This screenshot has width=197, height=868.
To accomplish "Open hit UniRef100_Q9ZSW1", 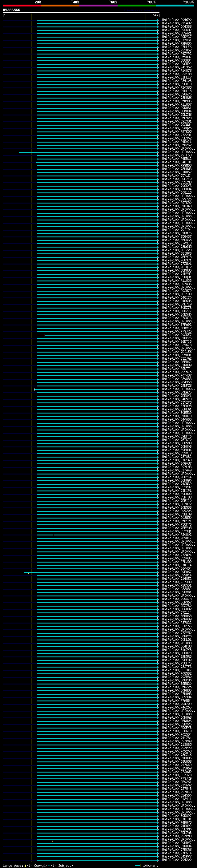I will [177, 122].
